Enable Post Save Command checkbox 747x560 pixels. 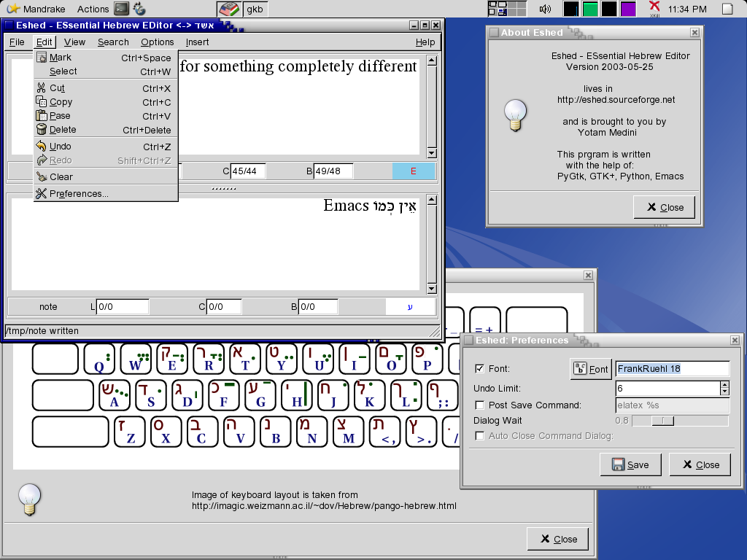coord(480,405)
